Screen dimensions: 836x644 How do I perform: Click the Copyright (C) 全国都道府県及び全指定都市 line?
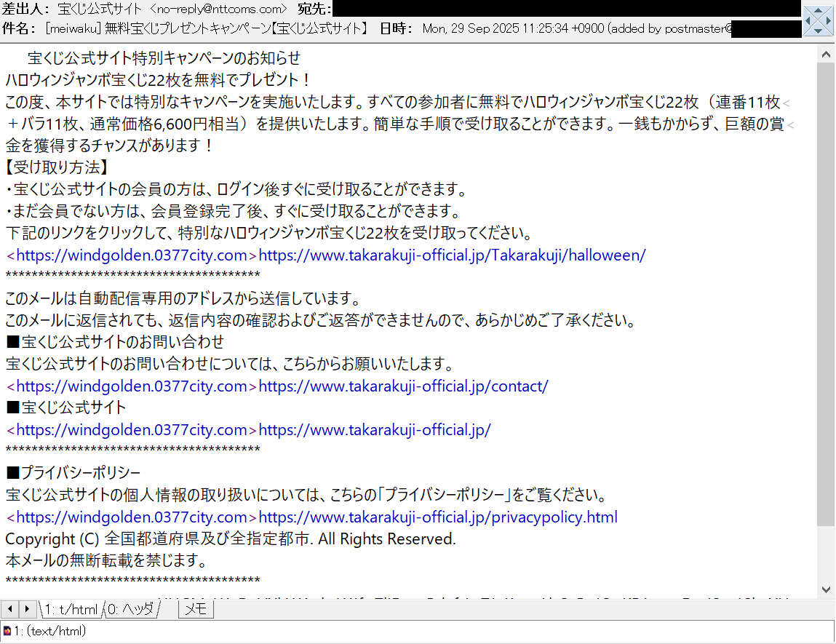[231, 539]
